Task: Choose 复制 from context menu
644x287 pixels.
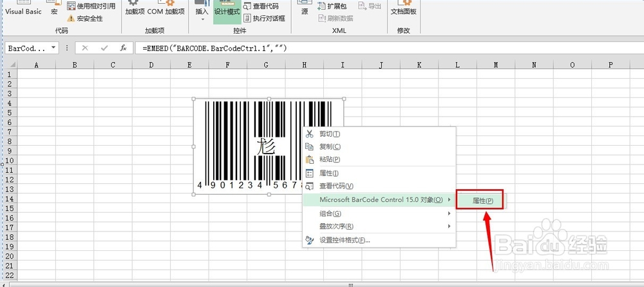Action: (379, 146)
